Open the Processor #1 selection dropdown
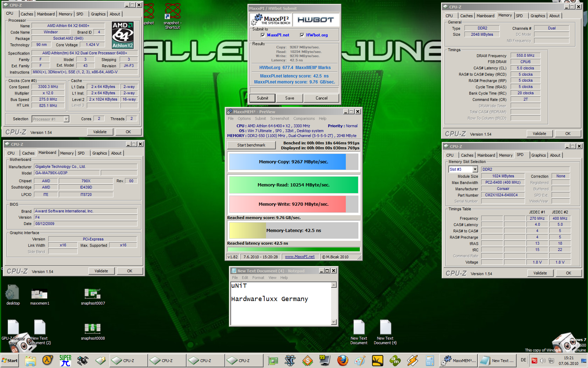 (x=66, y=119)
